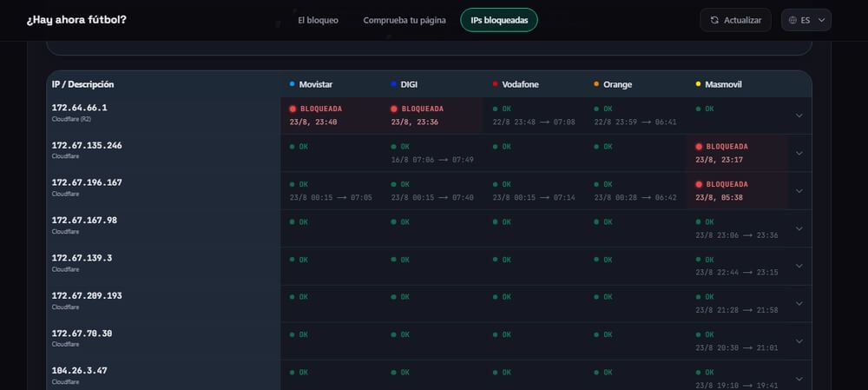Click the IP address 172.67.196.167

pos(87,182)
